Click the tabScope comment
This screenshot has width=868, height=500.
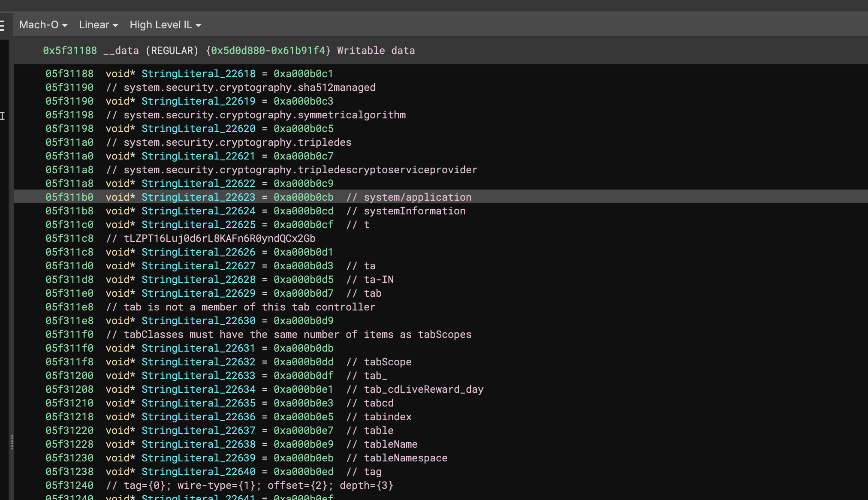click(x=379, y=362)
